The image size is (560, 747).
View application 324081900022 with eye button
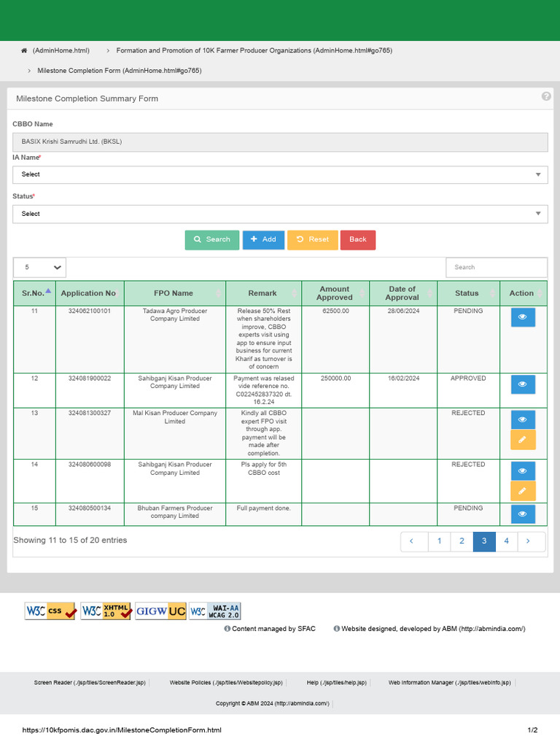click(x=523, y=384)
